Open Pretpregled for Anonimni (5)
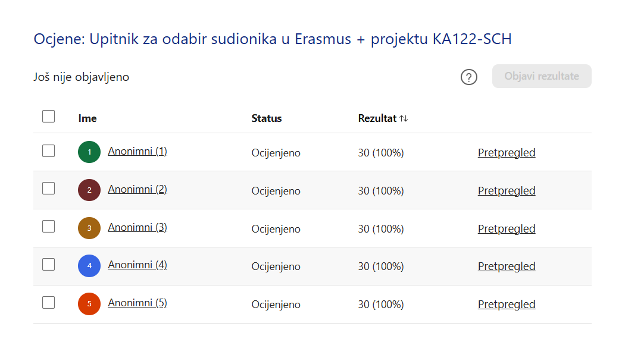Image resolution: width=622 pixels, height=364 pixels. tap(507, 305)
